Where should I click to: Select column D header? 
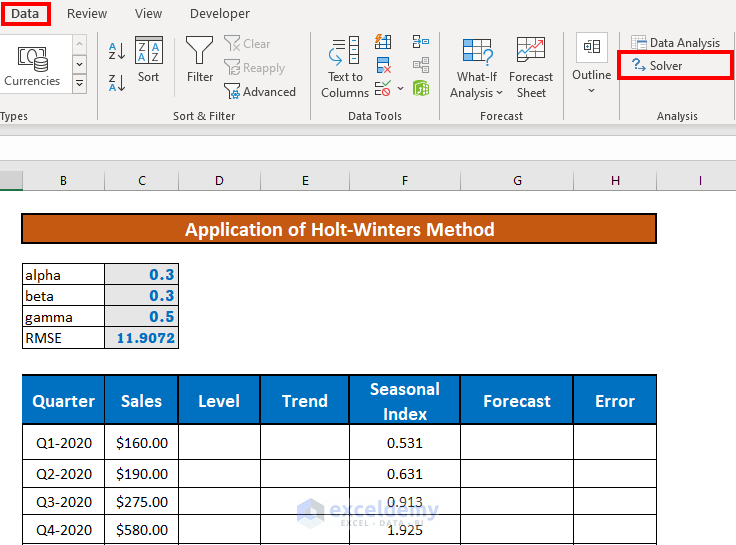[219, 181]
